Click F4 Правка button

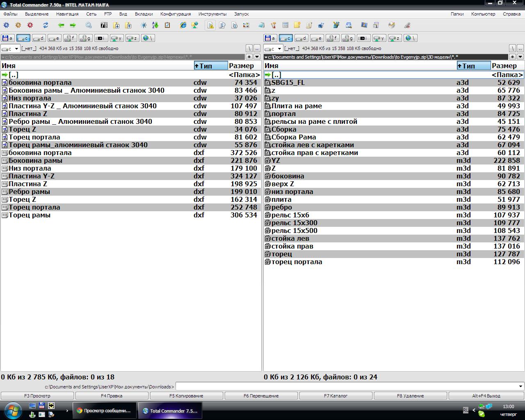[x=112, y=396]
